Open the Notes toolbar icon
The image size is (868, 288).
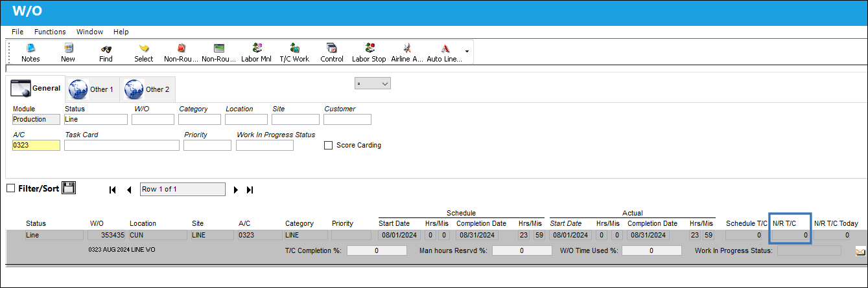pos(30,52)
